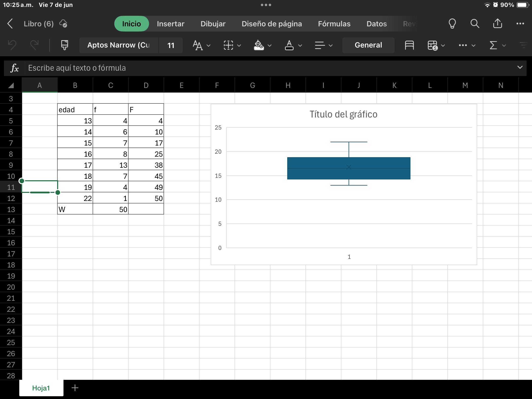532x399 pixels.
Task: Open the Fórmulas tab
Action: point(334,24)
